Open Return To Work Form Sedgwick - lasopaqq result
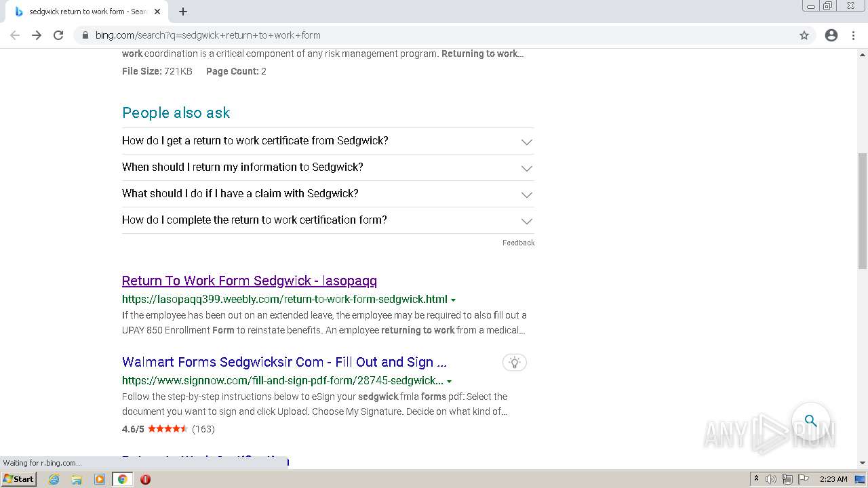 250,281
